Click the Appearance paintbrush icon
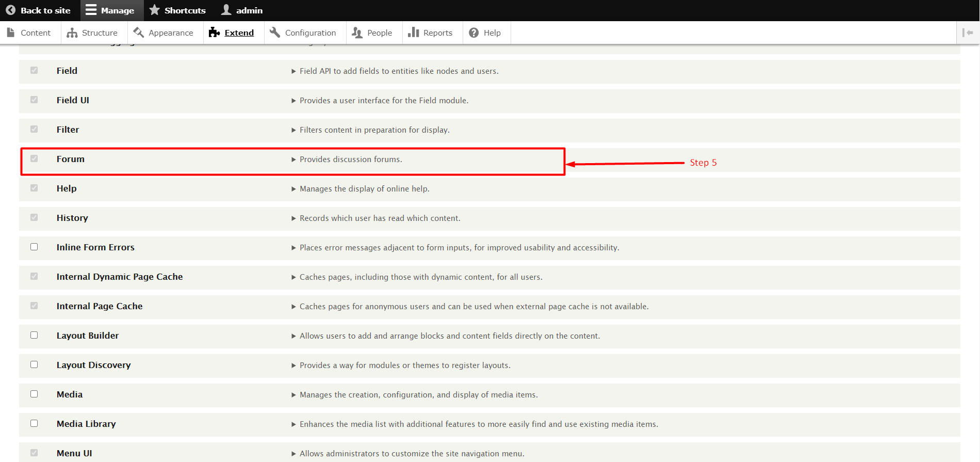Viewport: 980px width, 462px height. 138,33
